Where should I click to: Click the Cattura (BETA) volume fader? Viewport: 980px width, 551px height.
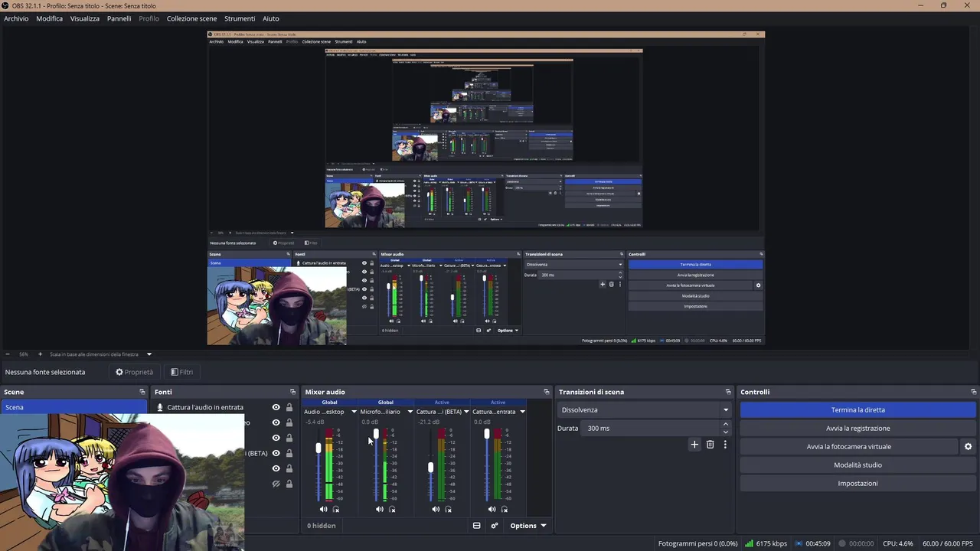430,467
